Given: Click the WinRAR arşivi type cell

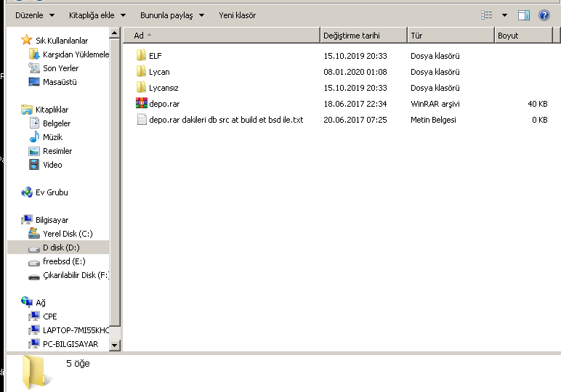Looking at the screenshot, I should tap(435, 104).
